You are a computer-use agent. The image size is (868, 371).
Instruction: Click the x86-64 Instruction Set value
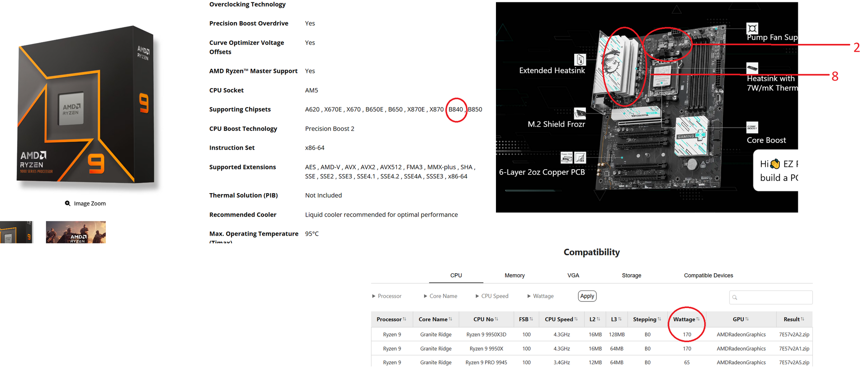coord(315,148)
